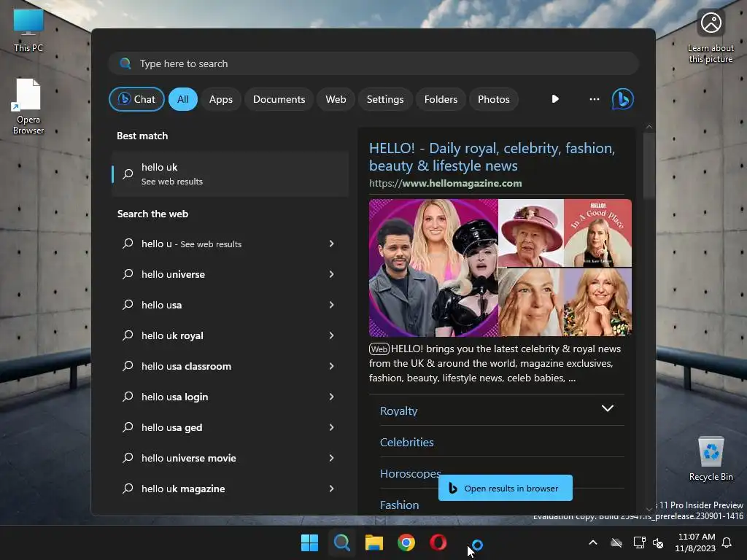747x560 pixels.
Task: Expand arrow for hello universe
Action: [331, 274]
